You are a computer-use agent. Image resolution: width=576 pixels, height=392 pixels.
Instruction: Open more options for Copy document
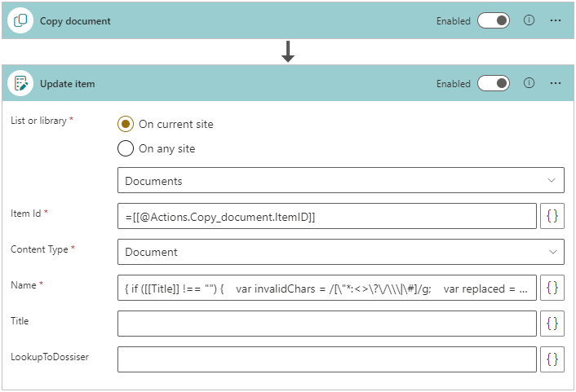pos(556,20)
